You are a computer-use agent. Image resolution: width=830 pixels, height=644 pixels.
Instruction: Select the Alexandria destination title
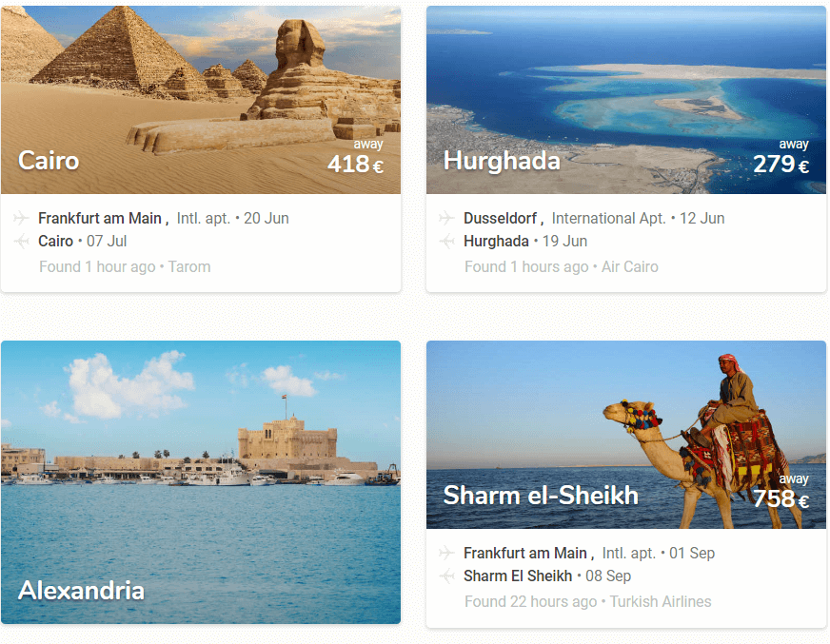[81, 591]
